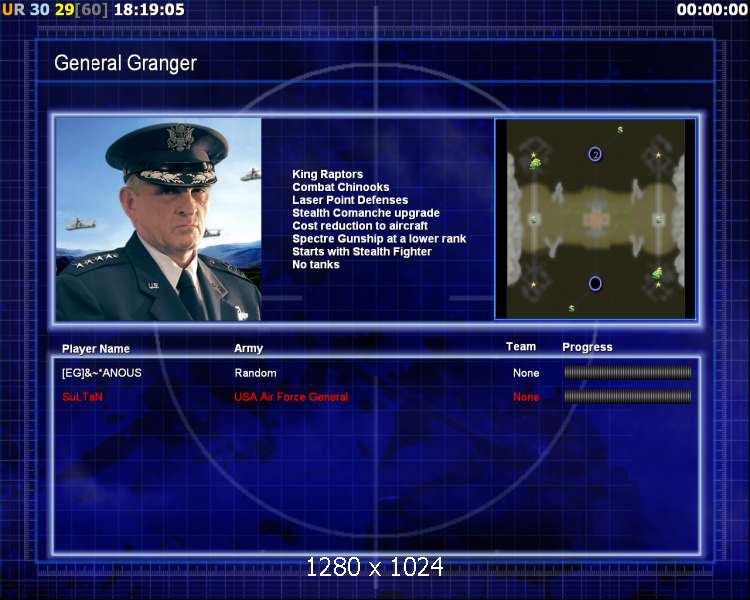Click the Starts with Stealth Fighter line

(x=362, y=252)
